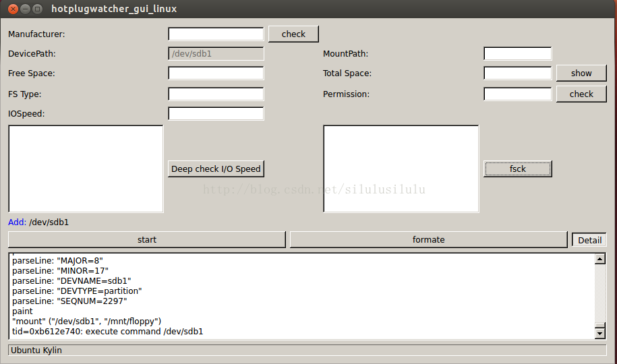The width and height of the screenshot is (617, 364).
Task: Click the large output box above fsck's left
Action: pyautogui.click(x=401, y=169)
